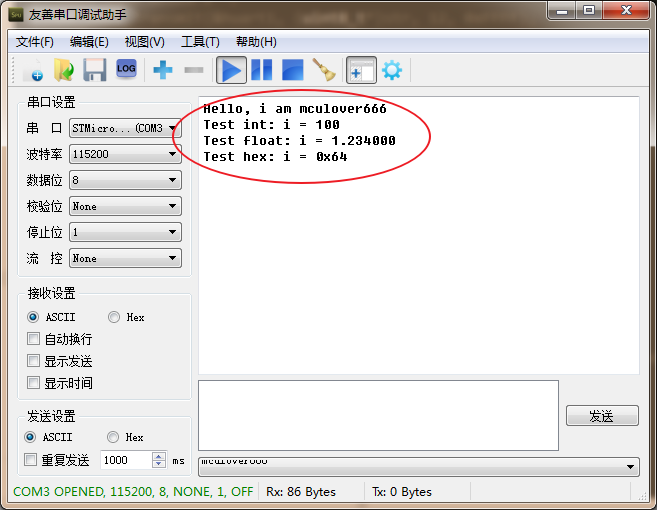Click the 'Test int: i = 100' line

pos(271,124)
